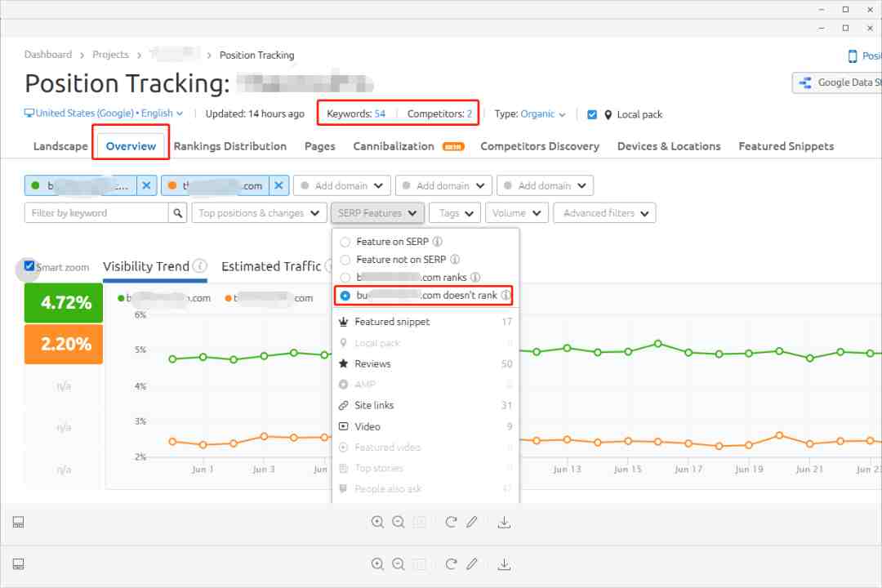Select the Estimated Traffic chart tab

pos(271,266)
